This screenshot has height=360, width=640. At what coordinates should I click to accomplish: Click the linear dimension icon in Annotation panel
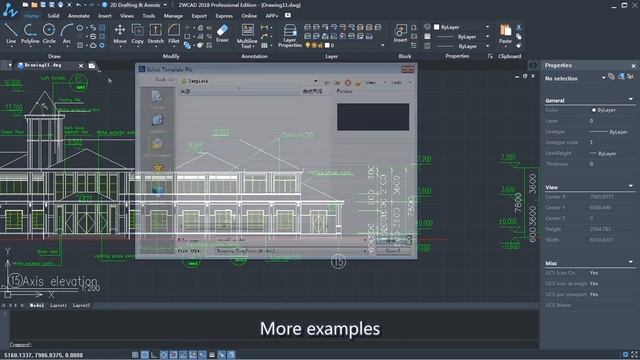264,28
